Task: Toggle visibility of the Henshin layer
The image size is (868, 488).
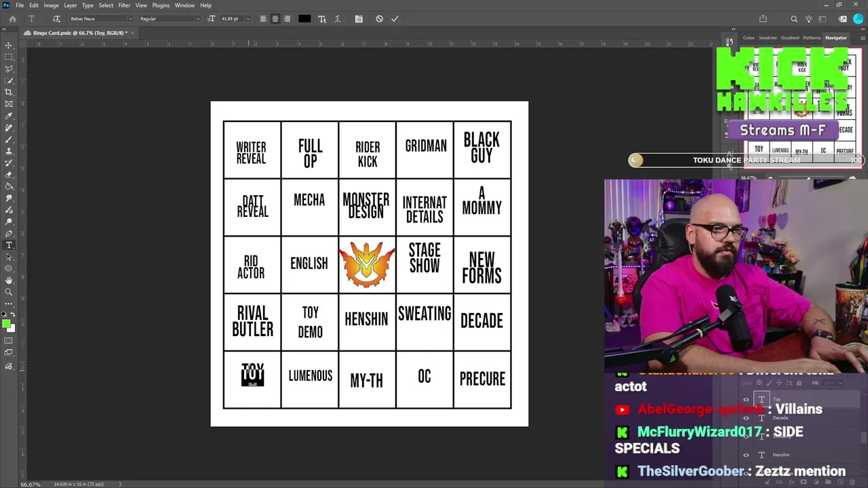Action: click(746, 455)
